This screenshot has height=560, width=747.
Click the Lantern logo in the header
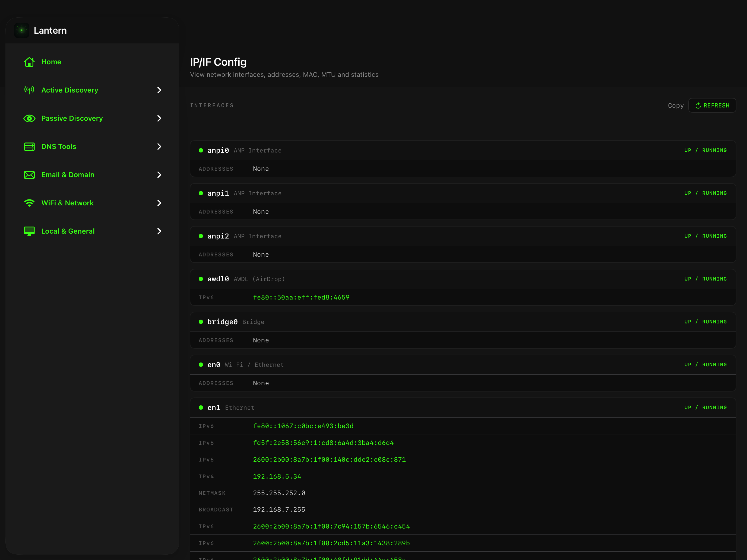22,30
